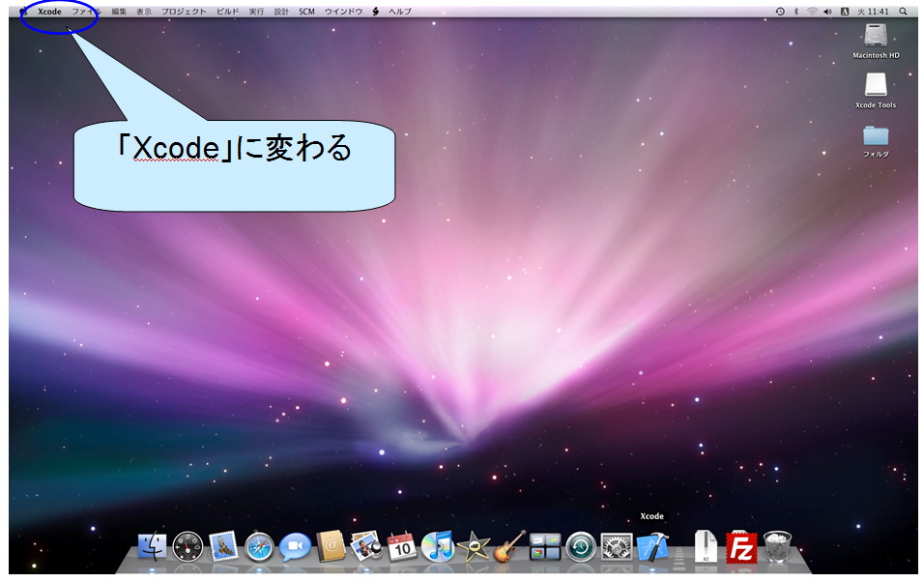Open iChat speech bubble icon
Screen dimensions: 924x582
coord(295,547)
